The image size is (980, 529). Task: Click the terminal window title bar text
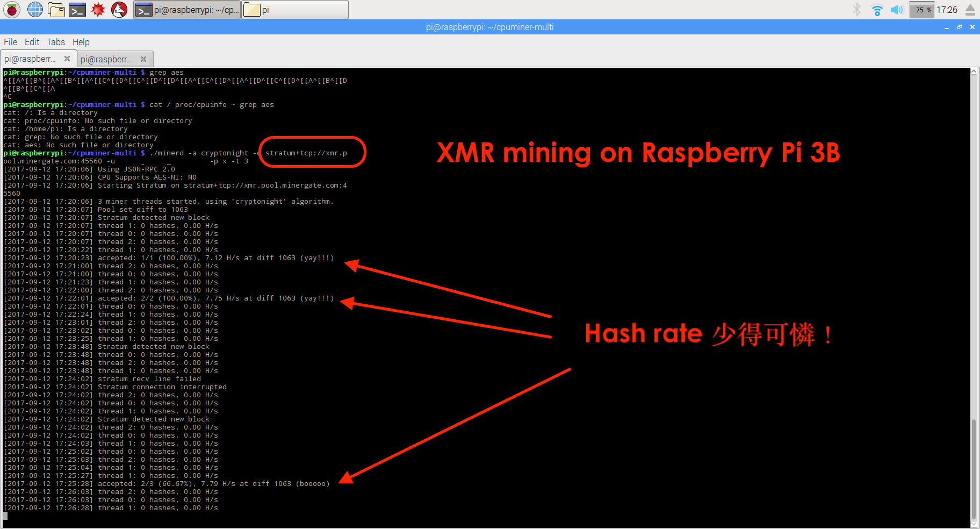pos(489,27)
